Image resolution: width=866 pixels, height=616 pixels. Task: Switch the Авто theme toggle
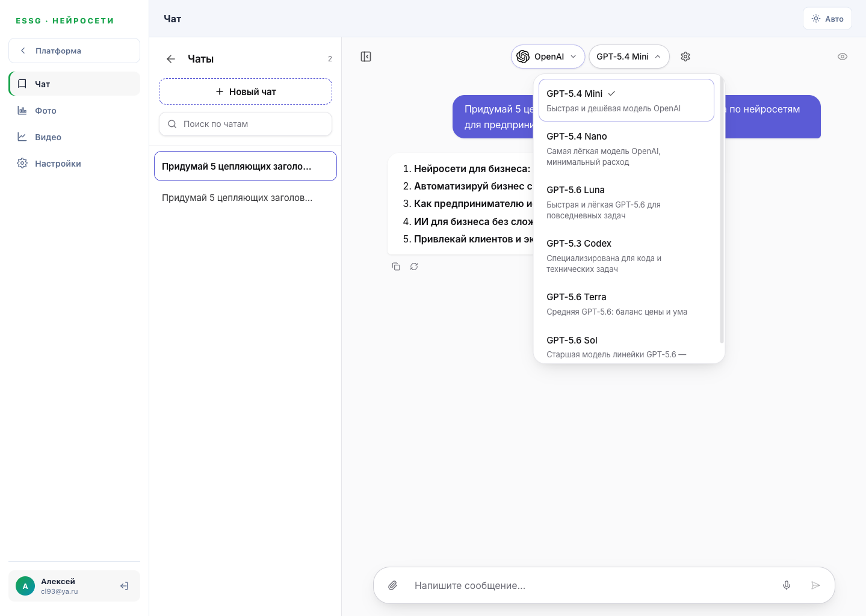tap(827, 19)
